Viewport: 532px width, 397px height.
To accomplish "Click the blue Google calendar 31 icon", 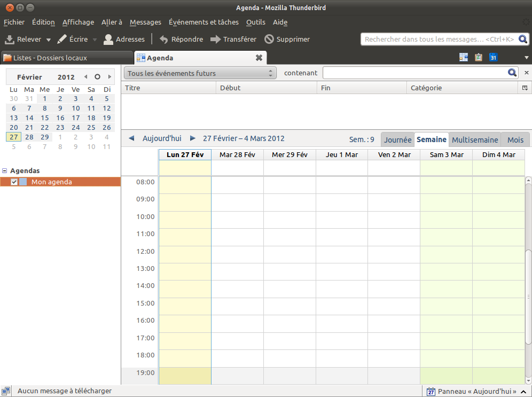I will [x=494, y=57].
